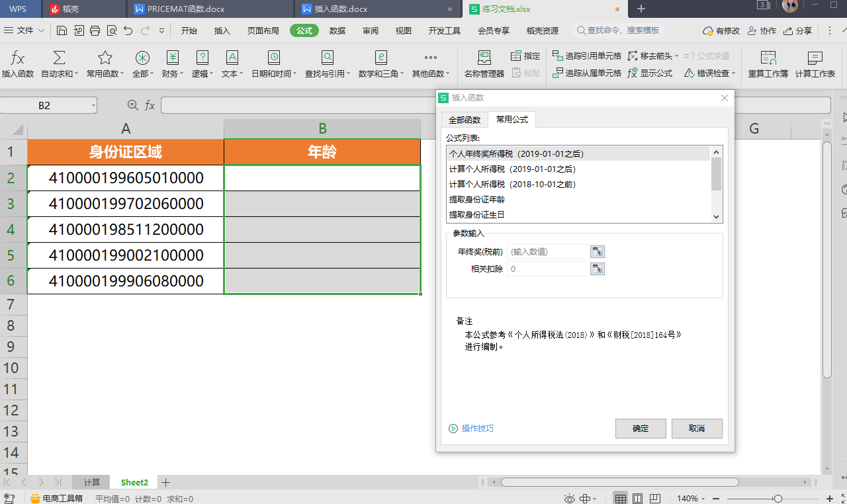
Task: Switch to PRICEMAT函数.docx document tab
Action: 210,9
